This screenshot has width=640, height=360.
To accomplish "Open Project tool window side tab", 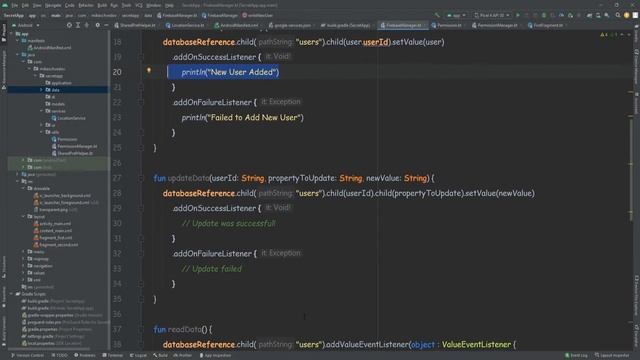I will (4, 33).
